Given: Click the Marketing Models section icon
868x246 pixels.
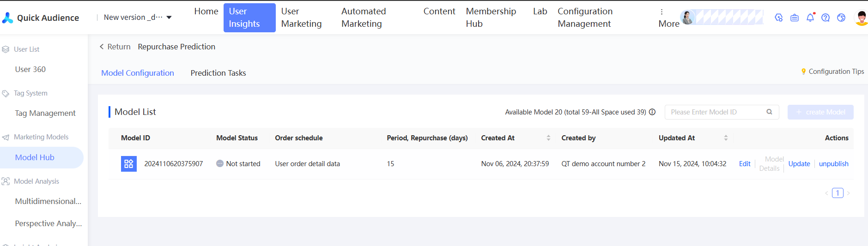Looking at the screenshot, I should 6,137.
